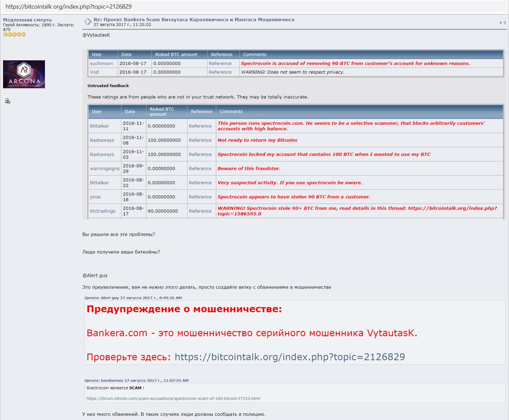Open the forum.bitcoin.com scam-accusations link

click(x=173, y=398)
